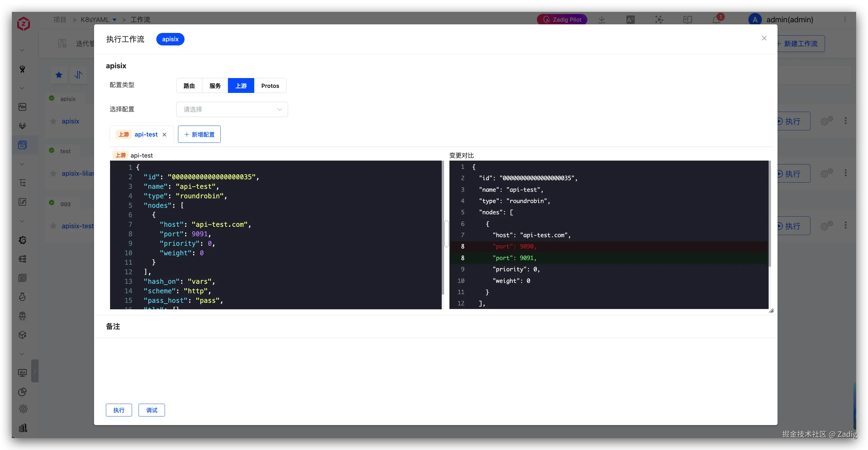Open more options for apisix workflow row
Image resolution: width=868 pixels, height=450 pixels.
[x=845, y=121]
